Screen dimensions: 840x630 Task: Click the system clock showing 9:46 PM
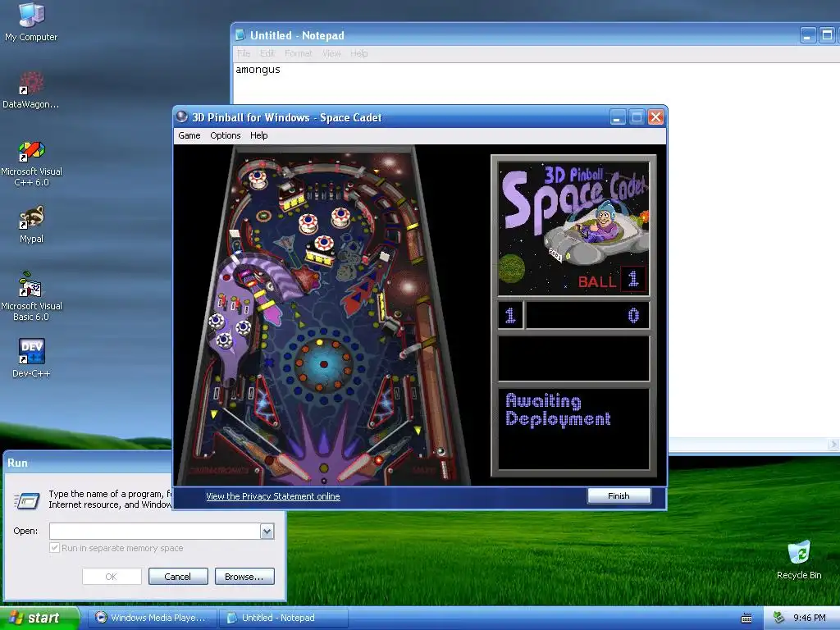[810, 619]
